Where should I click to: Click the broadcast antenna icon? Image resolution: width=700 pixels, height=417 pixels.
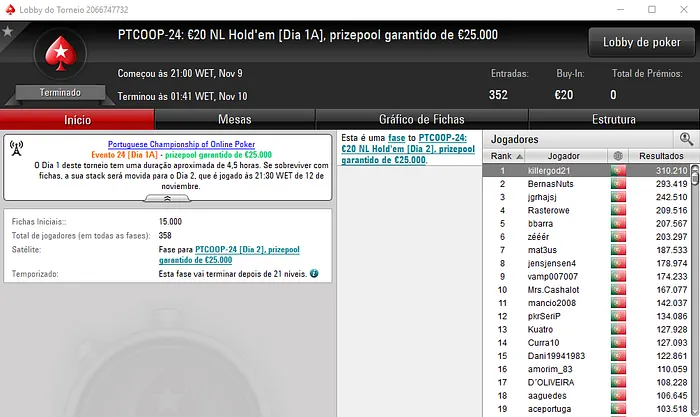[x=17, y=148]
